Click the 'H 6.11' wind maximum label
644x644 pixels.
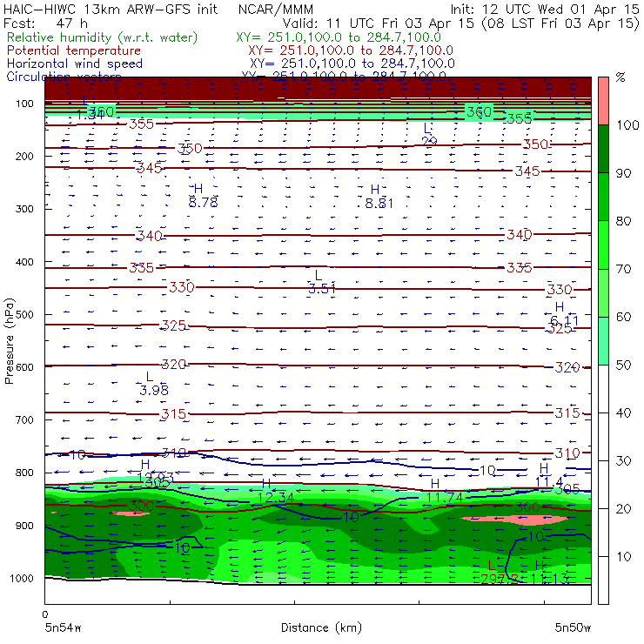click(564, 314)
